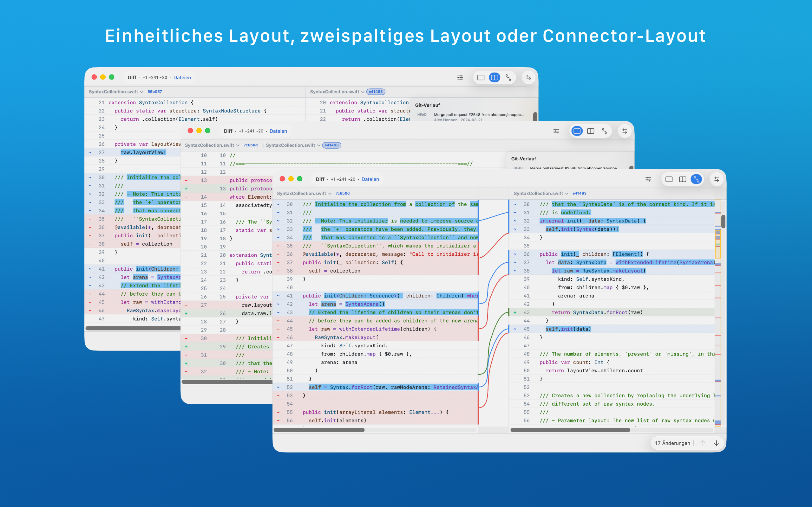Click Dateien in the front window title bar

370,179
